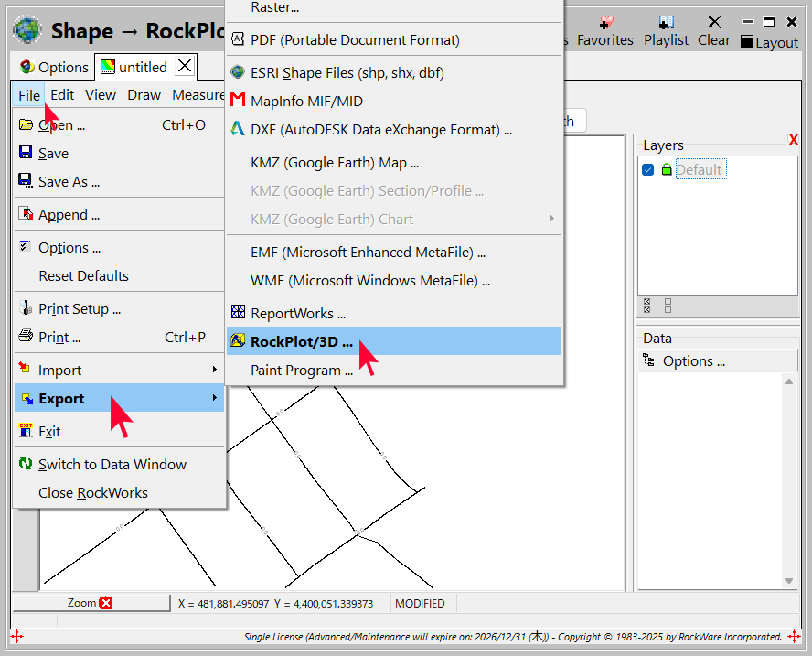Click the Zoom button in status bar
The width and height of the screenshot is (812, 656).
pos(91,603)
